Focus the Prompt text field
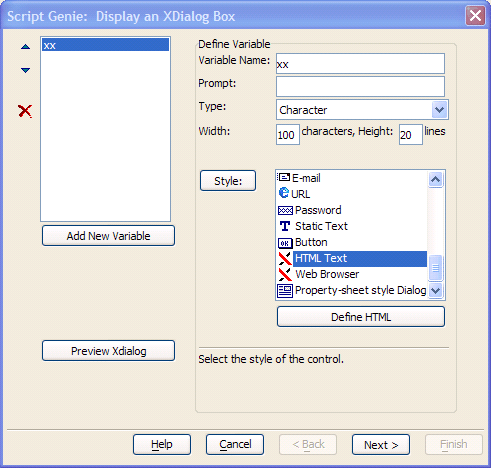This screenshot has height=468, width=491. tap(360, 86)
